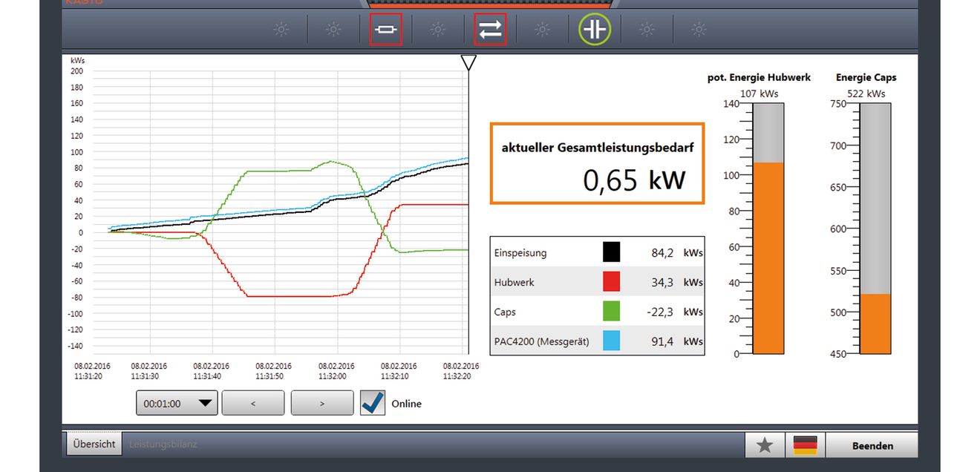Viewport: 980px width, 472px height.
Task: Click the kWs unit label above chart axis
Action: pos(77,60)
